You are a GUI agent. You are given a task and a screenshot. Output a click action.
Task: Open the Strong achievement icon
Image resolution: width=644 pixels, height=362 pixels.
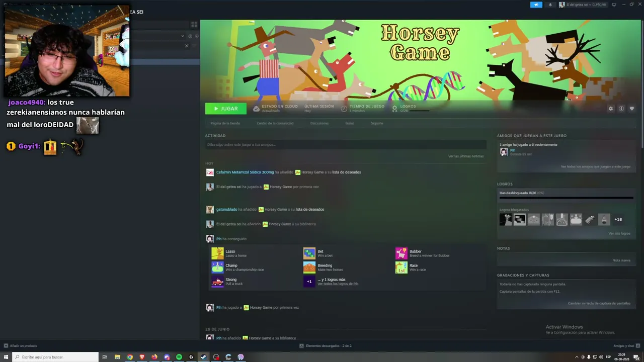tap(217, 281)
